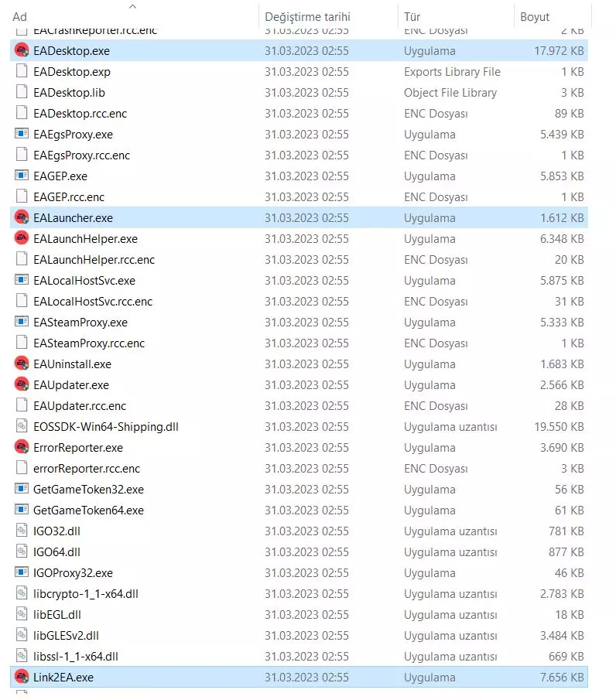Image resolution: width=616 pixels, height=700 pixels.
Task: Sort by Değiştirme tarihi column header
Action: tap(307, 17)
